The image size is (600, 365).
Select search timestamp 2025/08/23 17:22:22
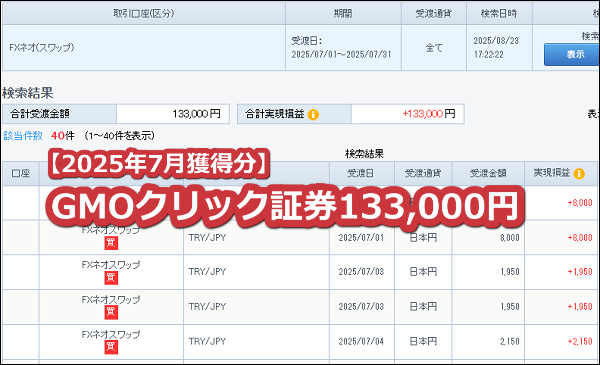pyautogui.click(x=496, y=47)
